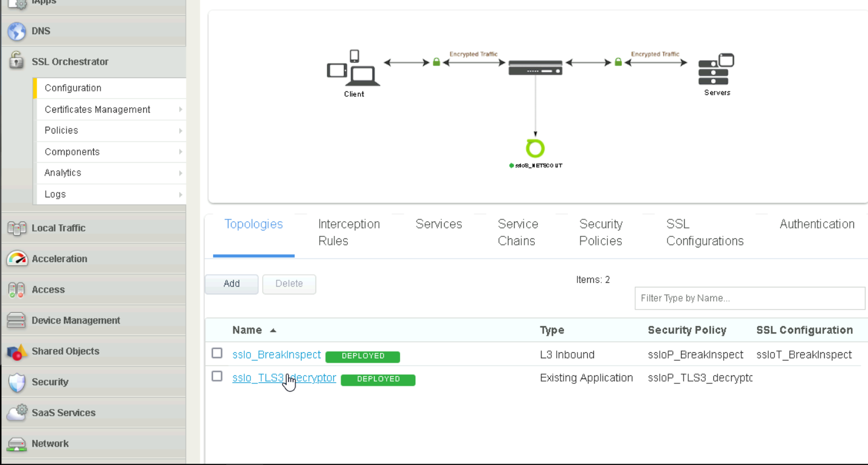868x465 pixels.
Task: Click the DNS globe icon in sidebar
Action: [x=16, y=31]
